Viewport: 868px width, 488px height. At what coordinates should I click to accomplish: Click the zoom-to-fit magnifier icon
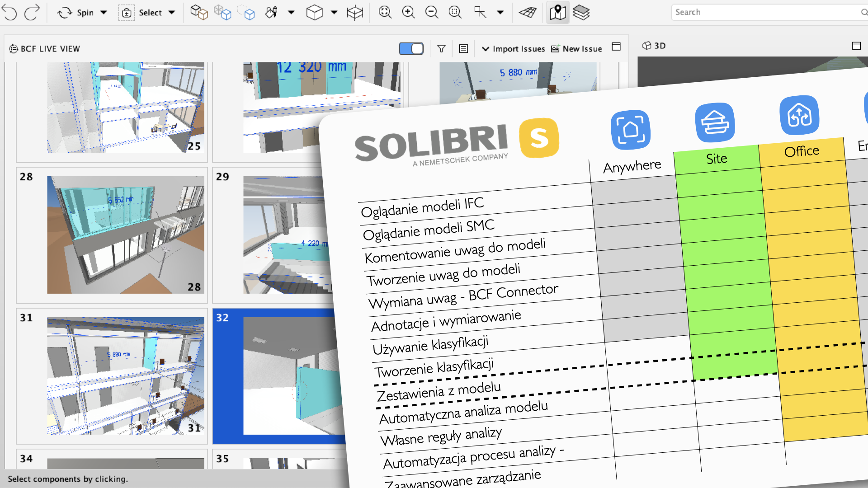[385, 13]
